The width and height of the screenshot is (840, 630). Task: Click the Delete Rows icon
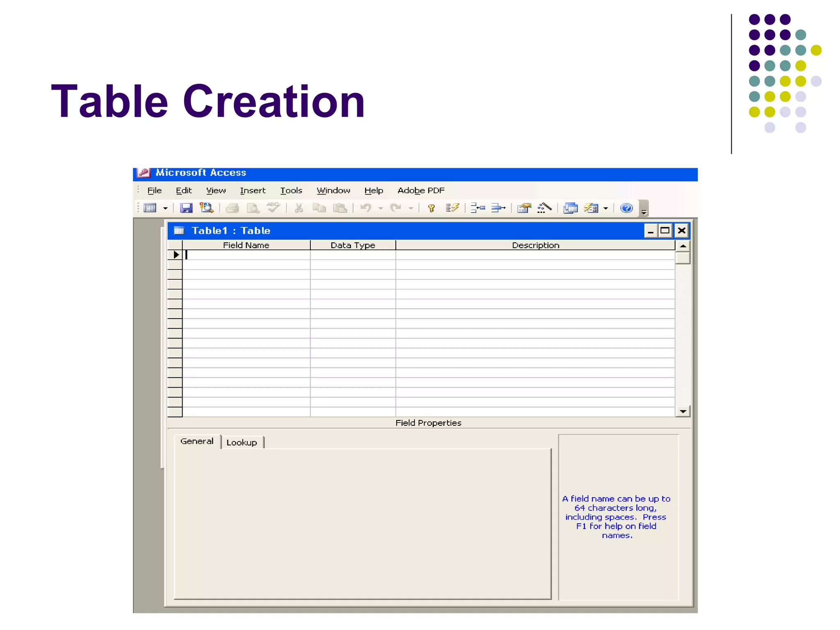pos(498,208)
